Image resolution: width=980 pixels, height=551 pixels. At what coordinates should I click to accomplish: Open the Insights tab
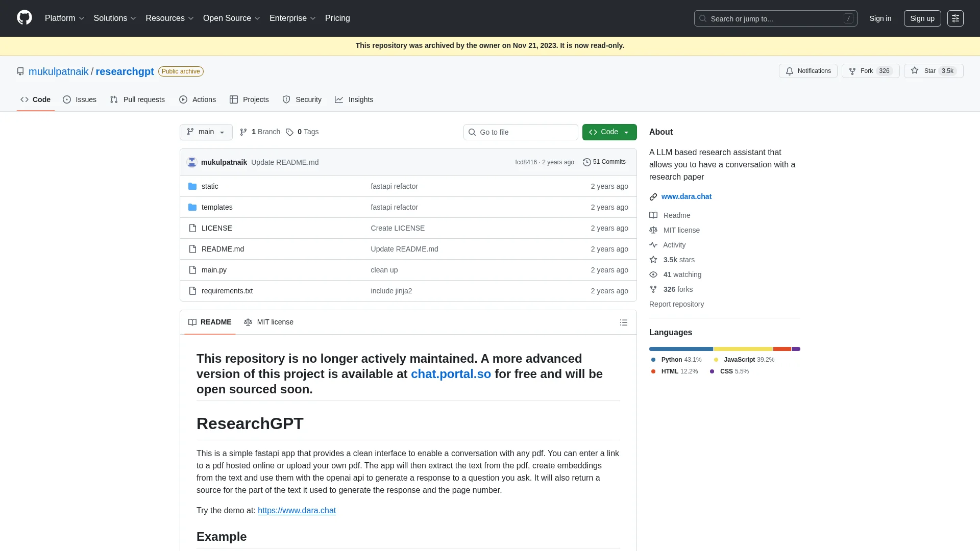[354, 99]
